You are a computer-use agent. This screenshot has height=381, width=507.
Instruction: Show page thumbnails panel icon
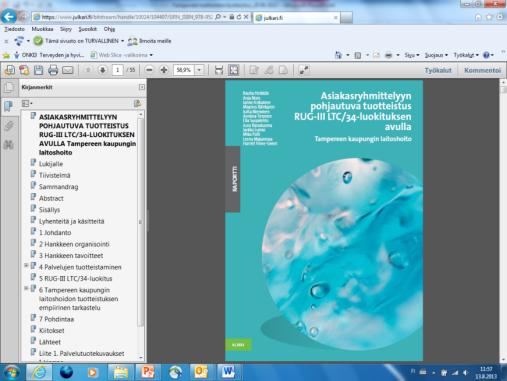9,87
